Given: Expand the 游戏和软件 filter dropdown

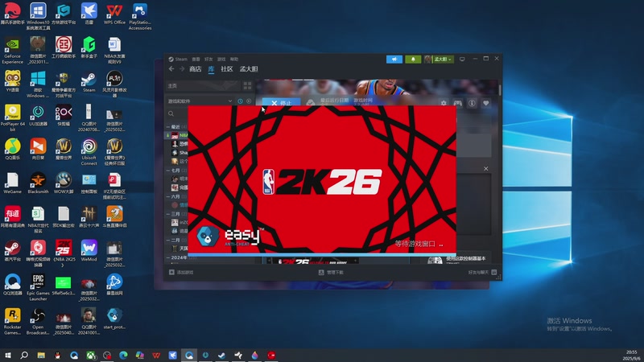Looking at the screenshot, I should click(x=200, y=101).
